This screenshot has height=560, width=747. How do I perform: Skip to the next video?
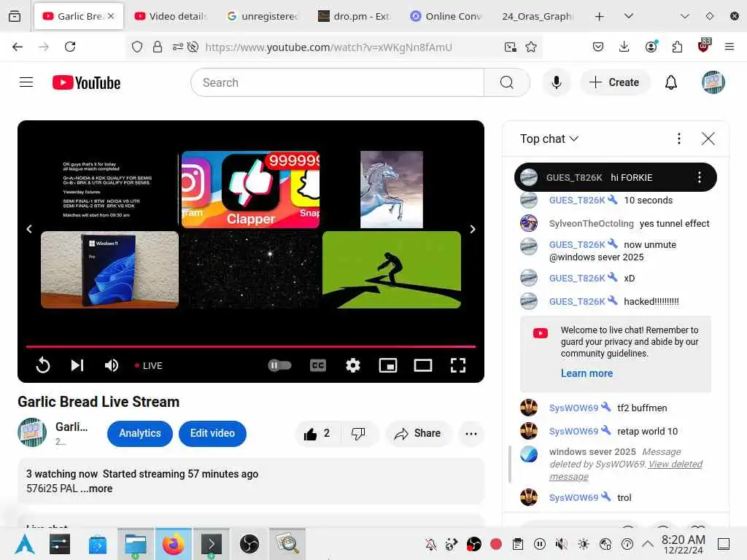pyautogui.click(x=77, y=365)
